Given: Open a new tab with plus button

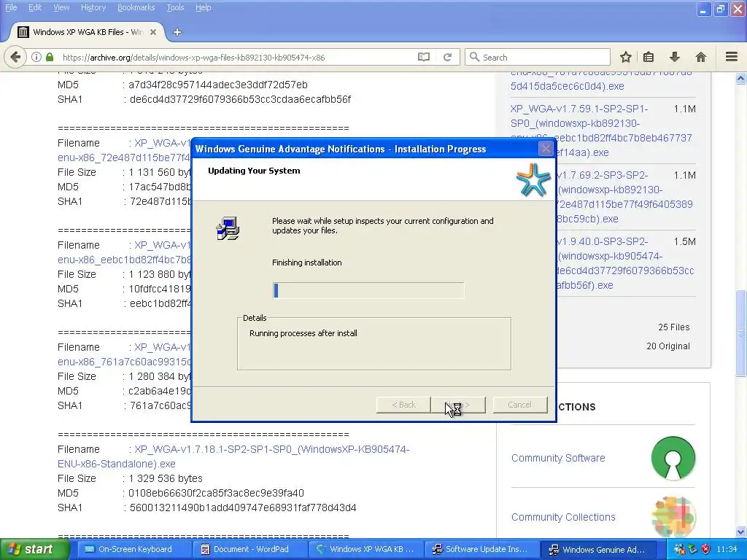Looking at the screenshot, I should pyautogui.click(x=177, y=32).
